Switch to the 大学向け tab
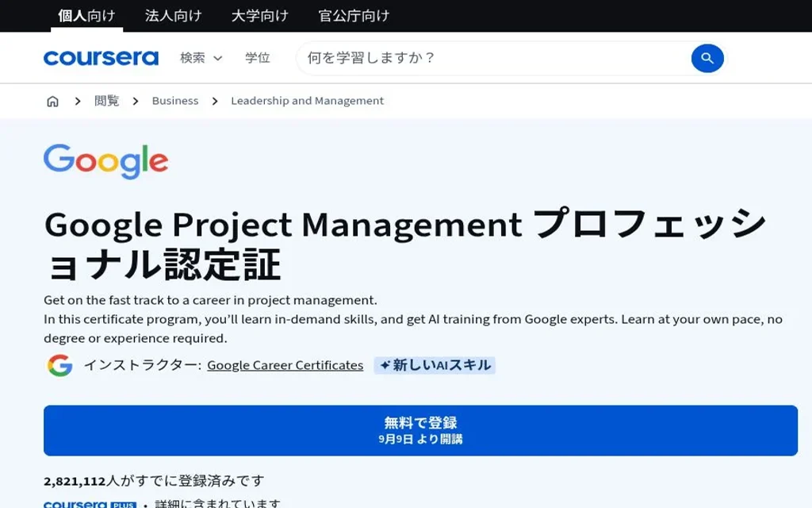This screenshot has width=812, height=508. pyautogui.click(x=260, y=16)
